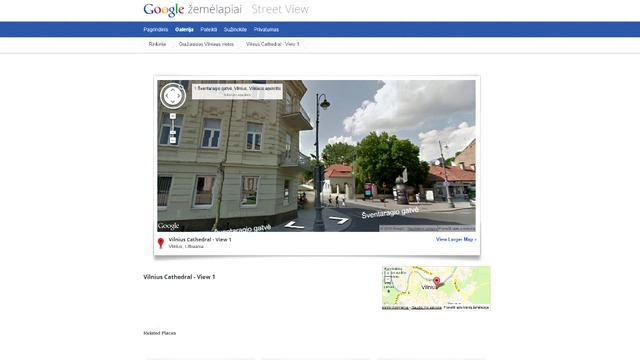Open the Pagrindinis navigation tab
This screenshot has width=640, height=360.
point(156,29)
